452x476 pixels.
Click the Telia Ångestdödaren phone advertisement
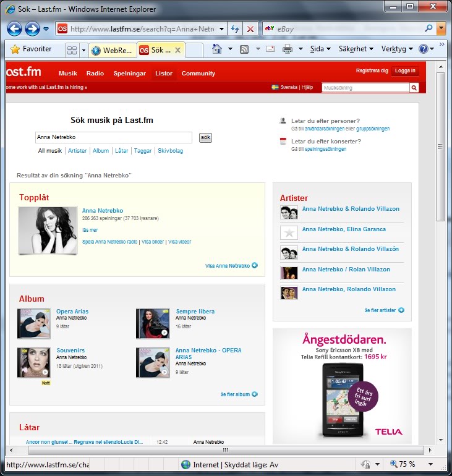pyautogui.click(x=343, y=386)
